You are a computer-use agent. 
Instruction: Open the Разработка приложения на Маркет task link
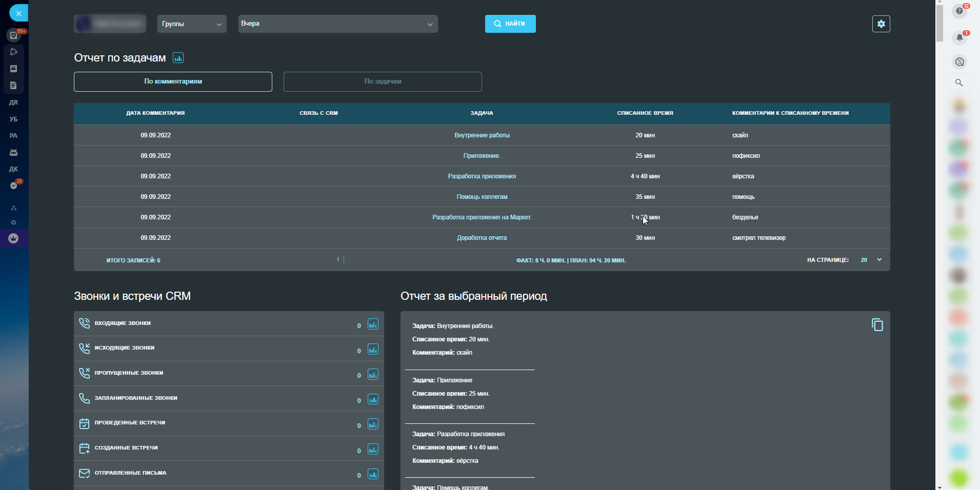pos(482,217)
